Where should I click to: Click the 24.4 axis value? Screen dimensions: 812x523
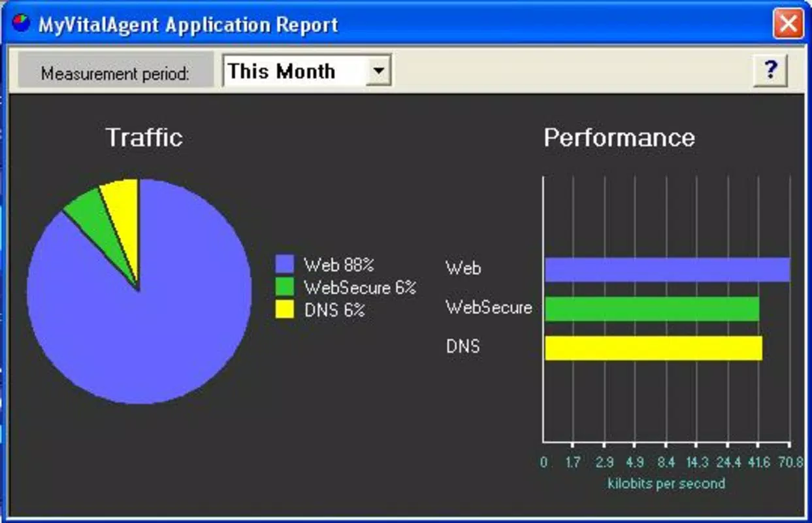728,463
